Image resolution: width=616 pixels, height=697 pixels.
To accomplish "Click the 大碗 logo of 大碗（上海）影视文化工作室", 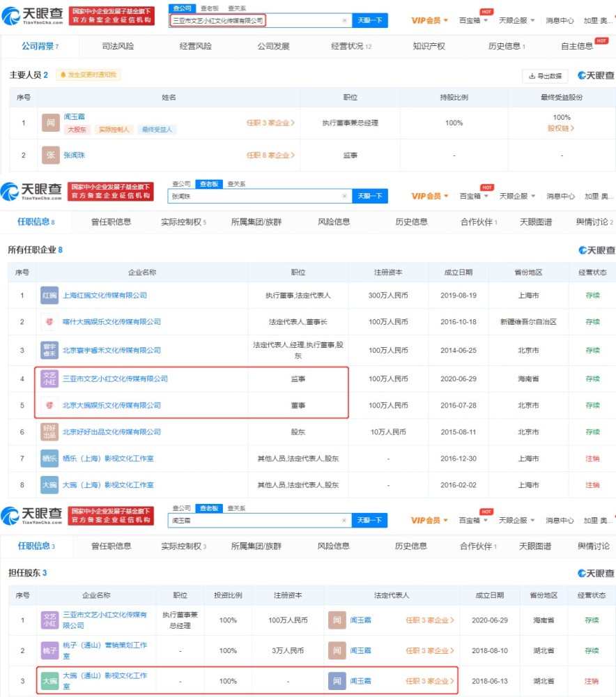I will pyautogui.click(x=49, y=485).
